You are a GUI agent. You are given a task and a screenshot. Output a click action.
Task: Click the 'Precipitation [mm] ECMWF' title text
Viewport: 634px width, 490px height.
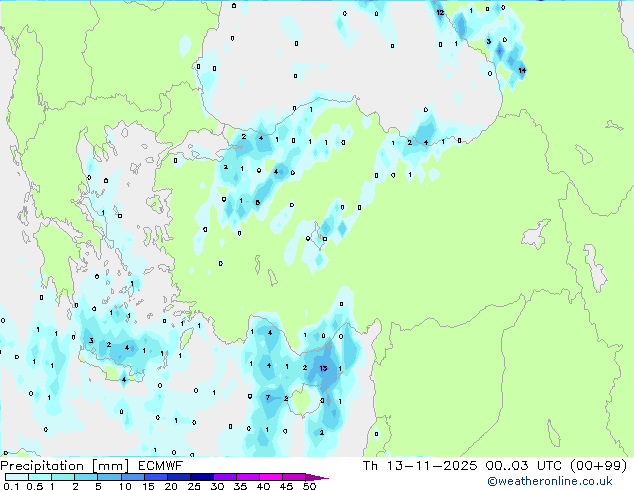91,466
